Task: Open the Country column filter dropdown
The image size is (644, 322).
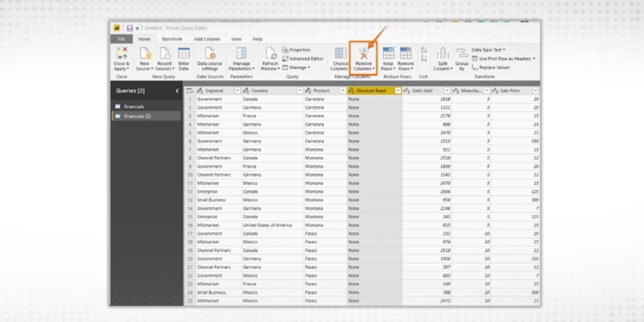Action: 299,91
